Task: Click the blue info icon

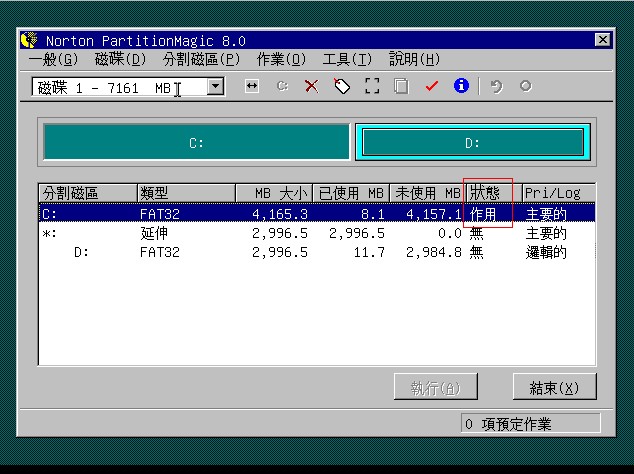Action: (461, 86)
